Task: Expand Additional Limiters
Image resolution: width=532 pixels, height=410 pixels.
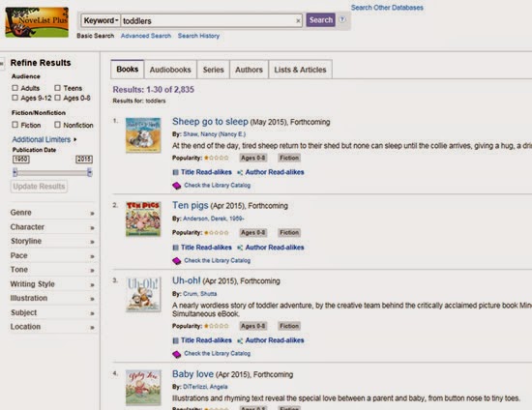Action: tap(44, 139)
